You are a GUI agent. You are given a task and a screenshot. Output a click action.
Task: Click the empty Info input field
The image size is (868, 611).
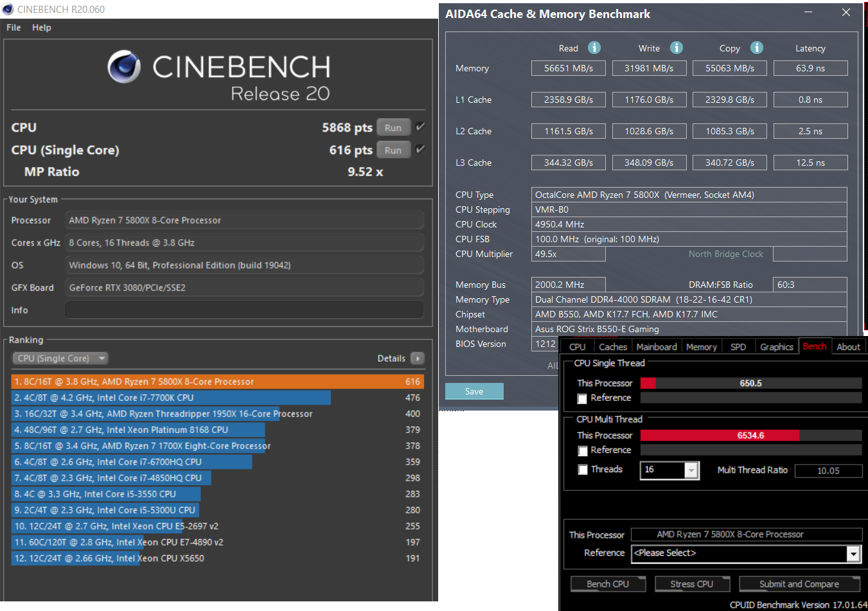pos(244,310)
